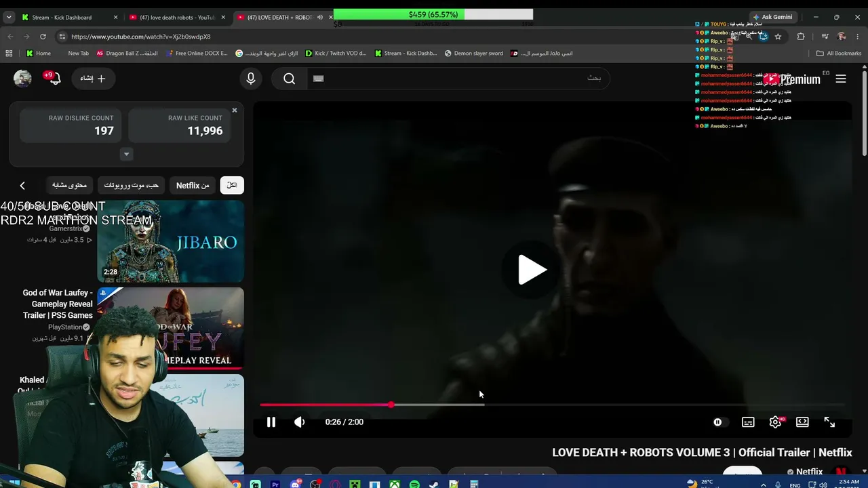Open Premiere Pro from the taskbar
Screen dimensions: 868x488
pyautogui.click(x=275, y=485)
